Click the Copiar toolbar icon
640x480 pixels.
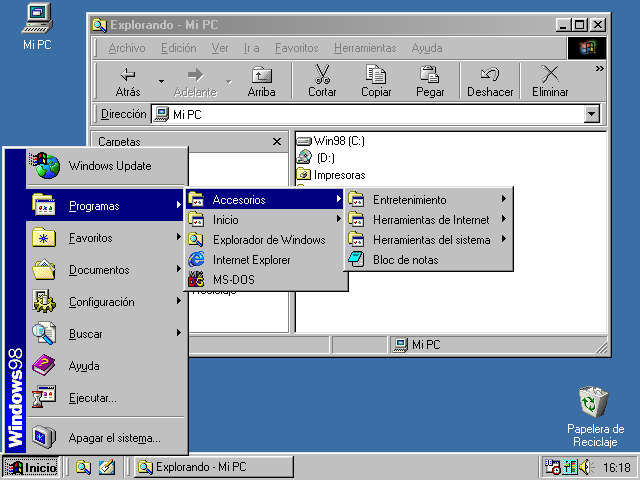tap(376, 74)
